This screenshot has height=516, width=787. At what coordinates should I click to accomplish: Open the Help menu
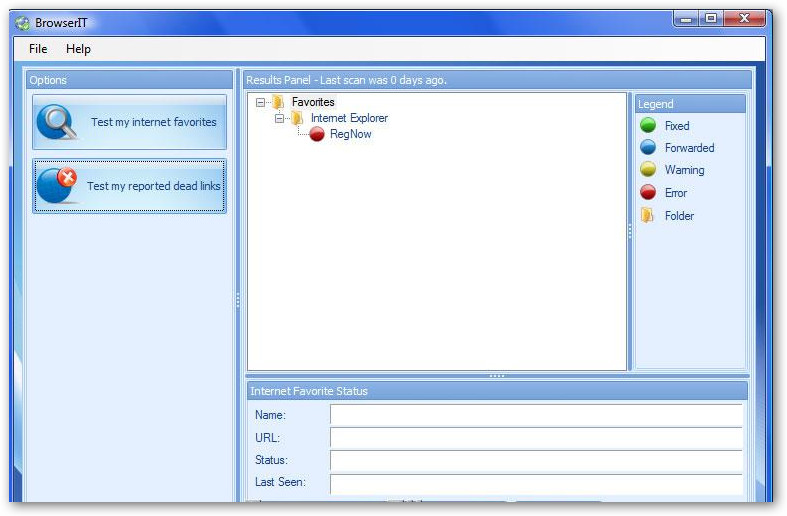point(78,49)
